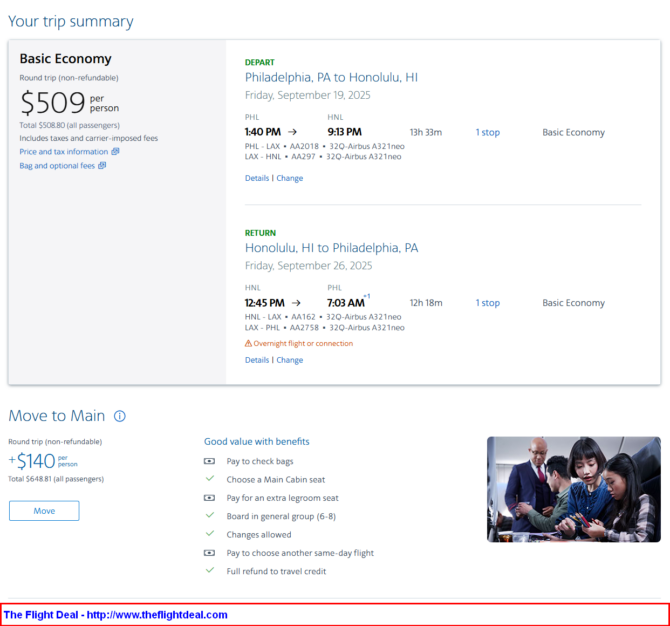
Task: Click the checkmark beside Choose a Main Cabin seat
Action: [x=210, y=479]
